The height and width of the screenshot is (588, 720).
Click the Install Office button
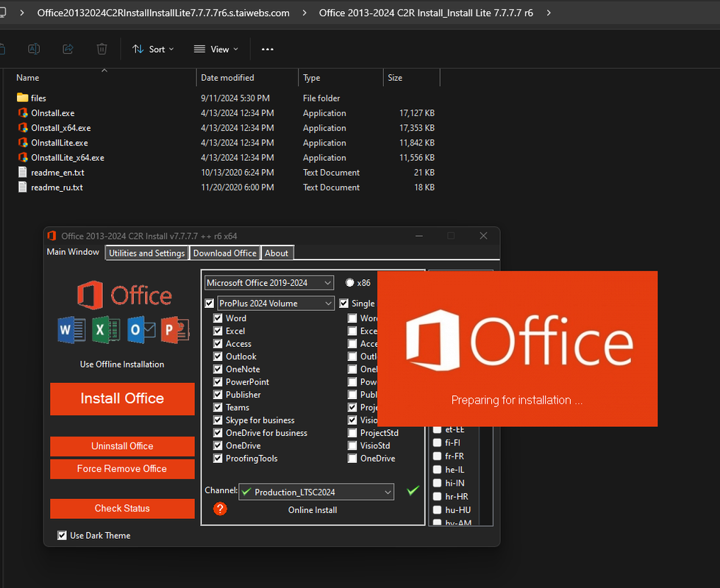coord(122,398)
